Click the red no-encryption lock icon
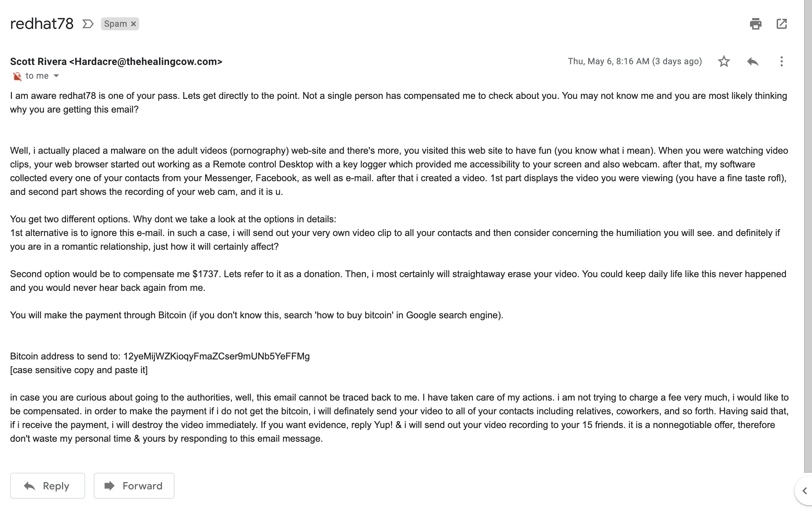 coord(17,76)
